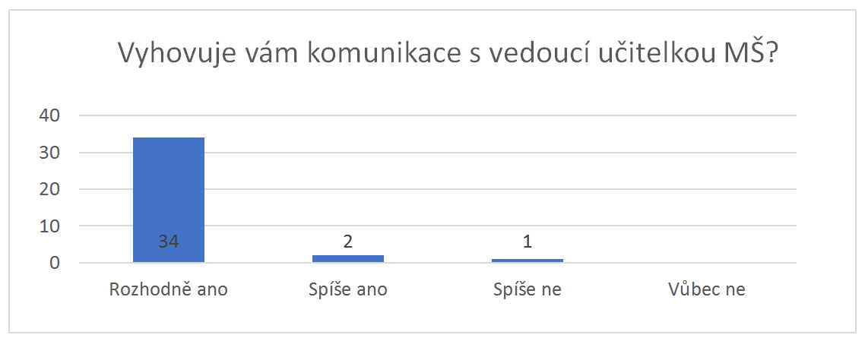Click the data label 2 above the bar

348,242
